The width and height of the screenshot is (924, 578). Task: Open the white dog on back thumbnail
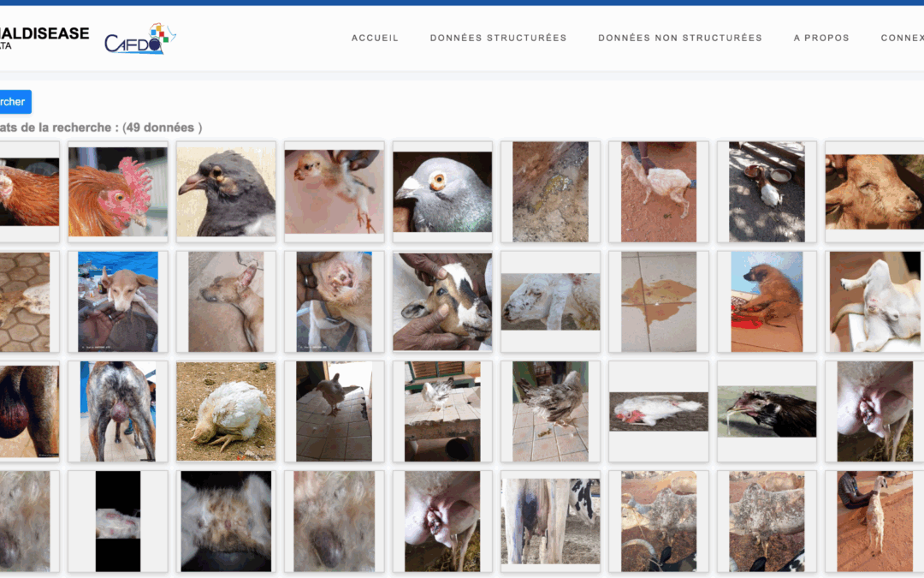coord(874,301)
